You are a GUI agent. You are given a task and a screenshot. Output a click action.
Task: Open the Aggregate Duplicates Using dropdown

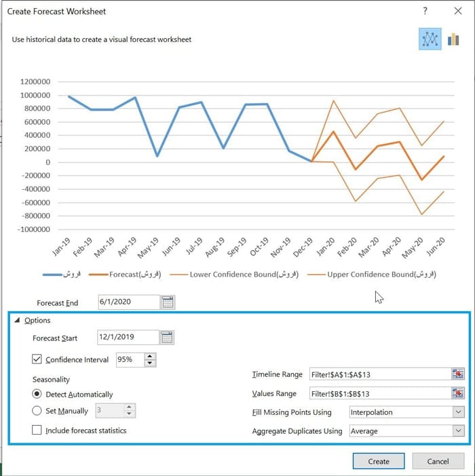pyautogui.click(x=458, y=431)
